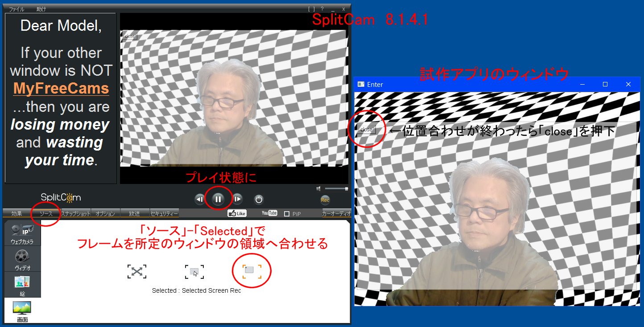Choose the 画面 screen source

[22, 311]
